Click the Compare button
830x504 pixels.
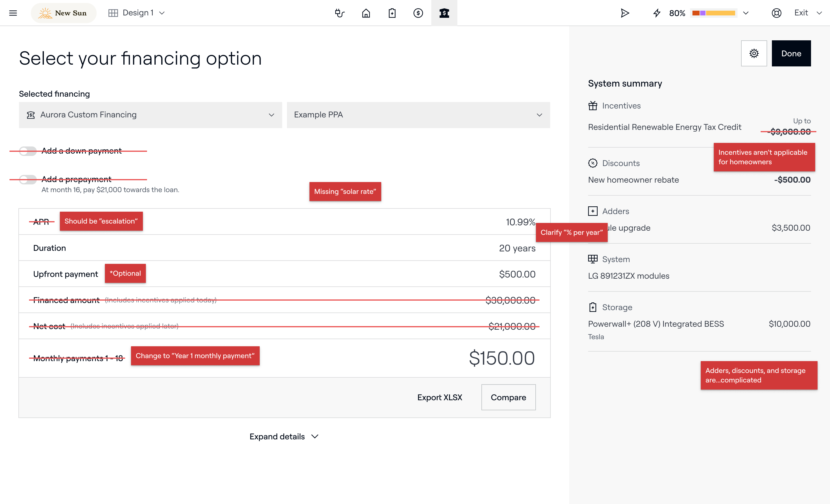(508, 397)
